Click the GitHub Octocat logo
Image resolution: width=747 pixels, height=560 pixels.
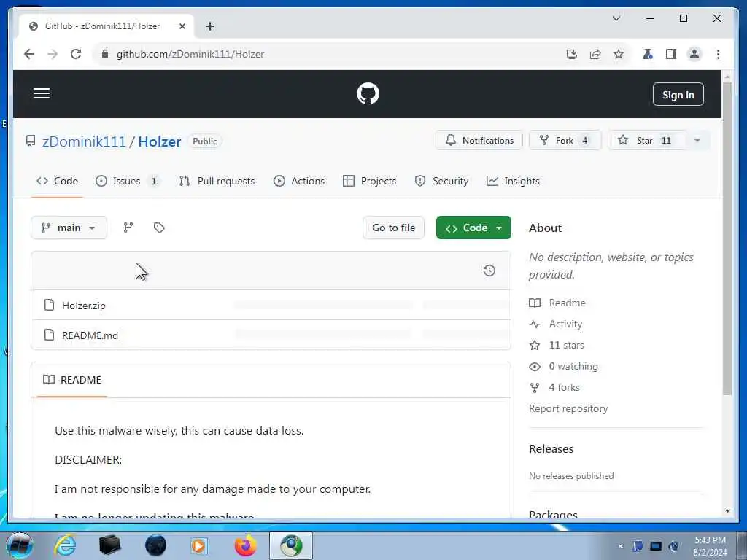pos(368,94)
